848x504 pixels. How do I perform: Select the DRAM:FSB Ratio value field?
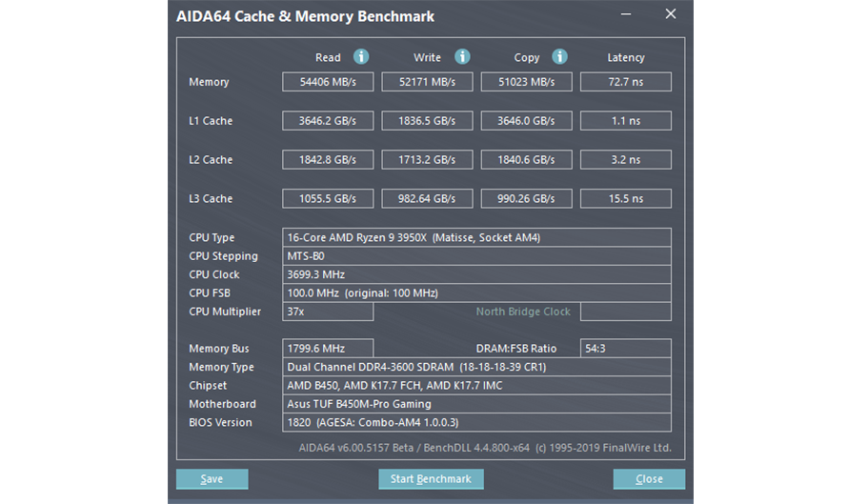tap(625, 349)
